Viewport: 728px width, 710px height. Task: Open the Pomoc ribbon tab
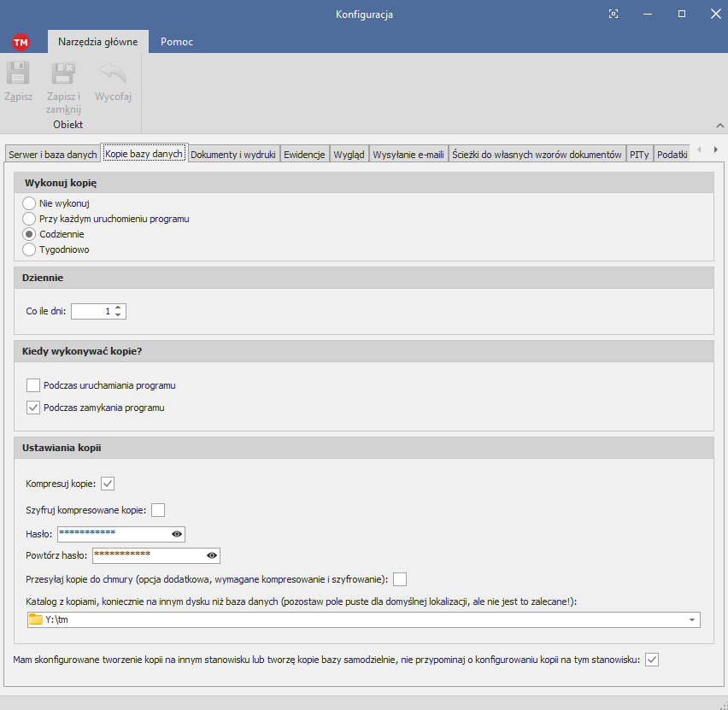pos(176,42)
